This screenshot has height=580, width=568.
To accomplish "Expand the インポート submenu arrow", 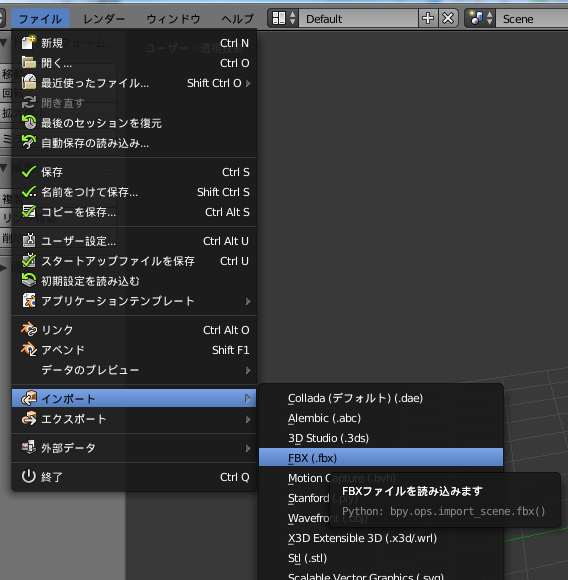I will point(248,399).
